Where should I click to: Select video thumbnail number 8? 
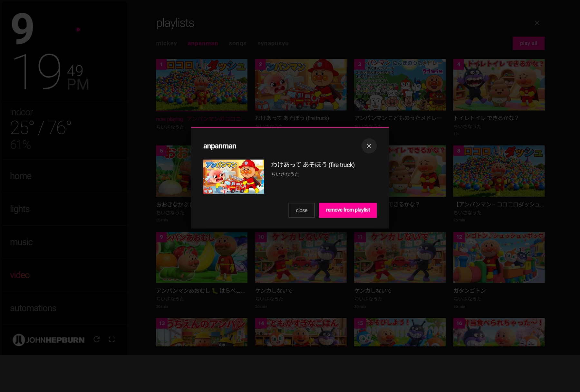[499, 171]
